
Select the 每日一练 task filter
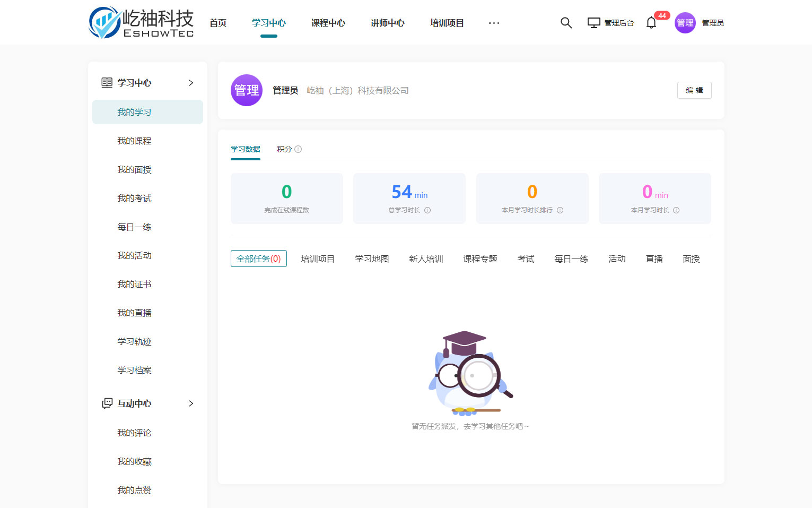click(571, 259)
